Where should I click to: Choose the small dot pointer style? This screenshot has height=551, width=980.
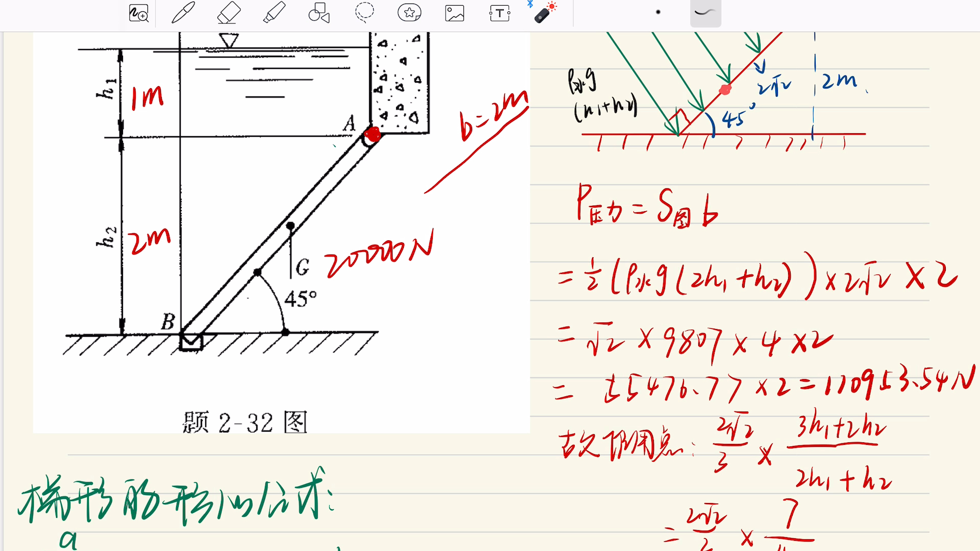point(658,12)
